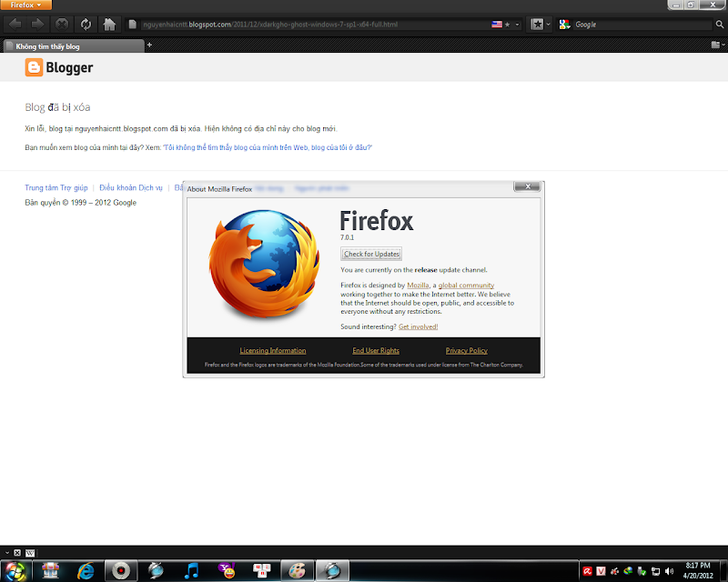Select the 'Không tìm thấy blog' tab
This screenshot has width=728, height=582.
coord(74,46)
